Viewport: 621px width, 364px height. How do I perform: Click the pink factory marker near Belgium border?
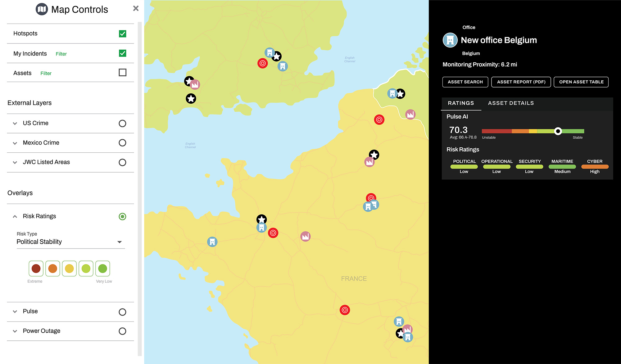(410, 115)
